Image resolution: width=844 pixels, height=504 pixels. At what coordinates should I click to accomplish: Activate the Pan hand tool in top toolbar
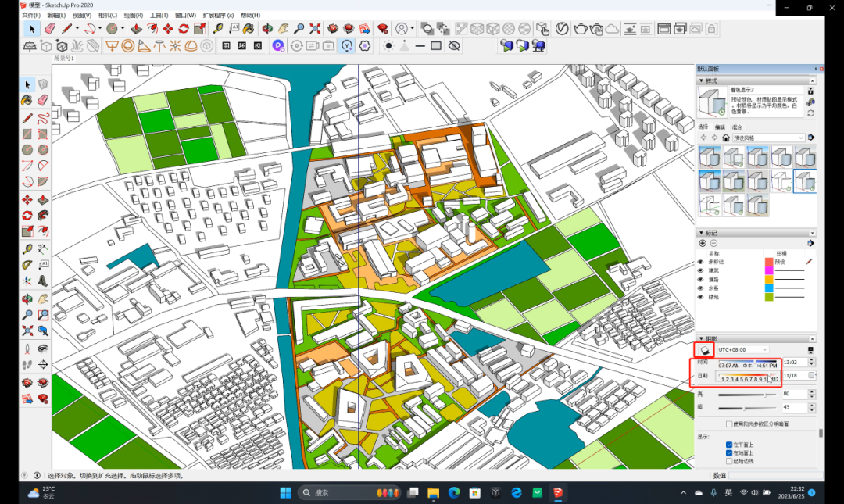[x=283, y=29]
